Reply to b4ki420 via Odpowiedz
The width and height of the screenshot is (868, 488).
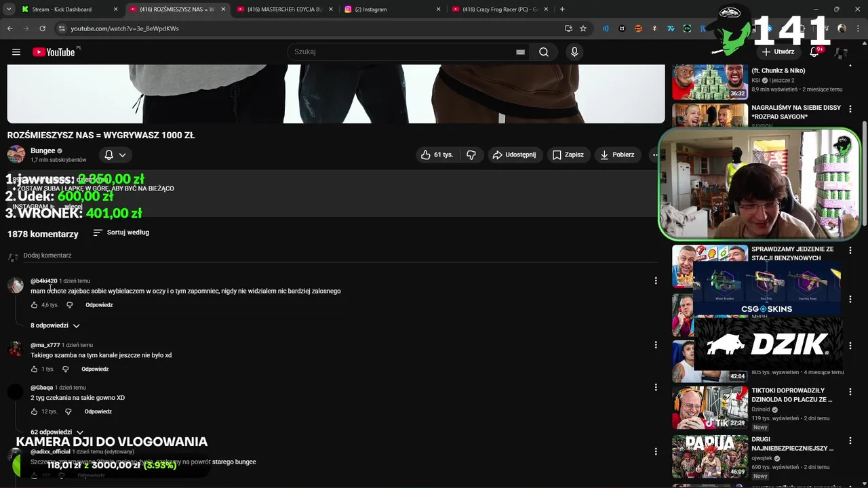(x=99, y=305)
